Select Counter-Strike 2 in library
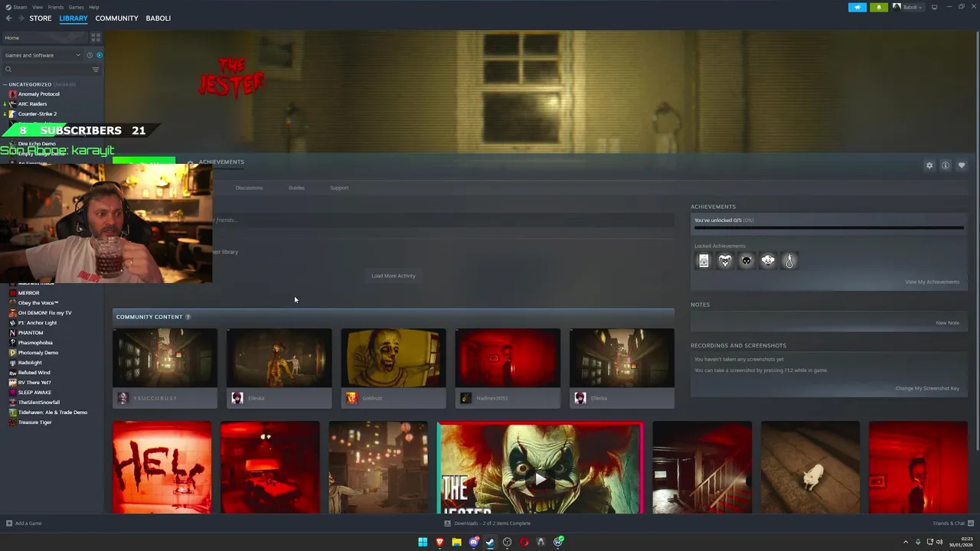This screenshot has height=551, width=980. point(37,114)
